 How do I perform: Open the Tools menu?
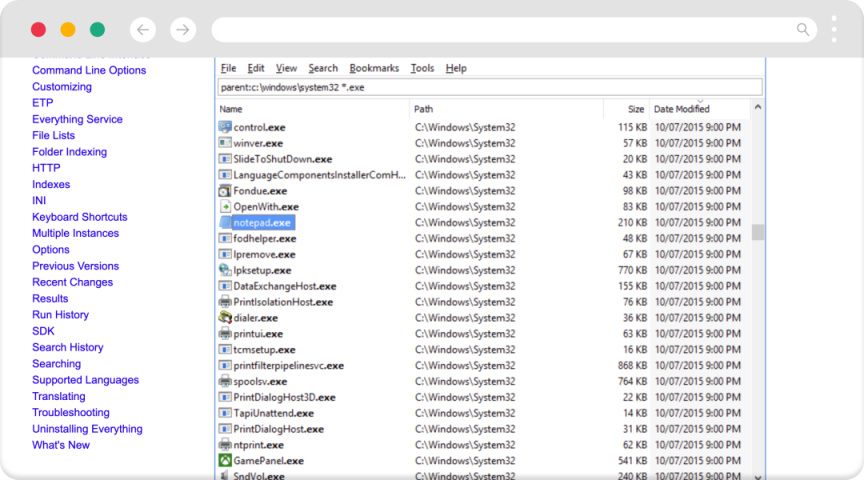422,68
